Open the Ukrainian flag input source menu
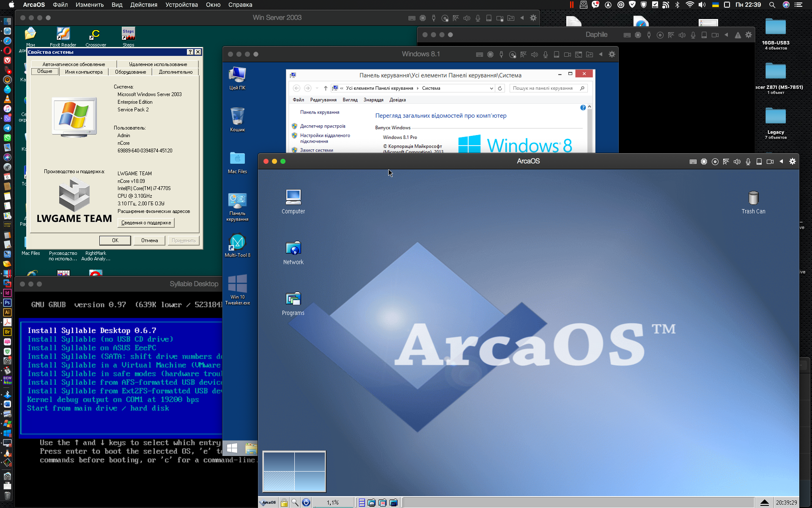This screenshot has height=508, width=812. (716, 5)
